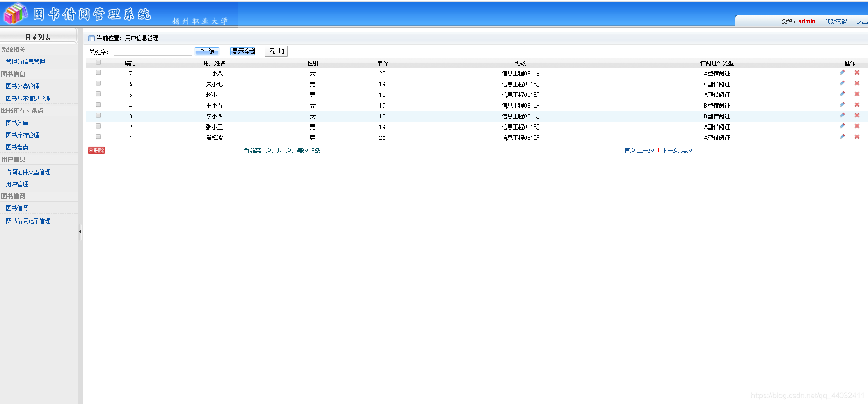Go to 首页 in pagination
Image resolution: width=868 pixels, height=404 pixels.
630,150
